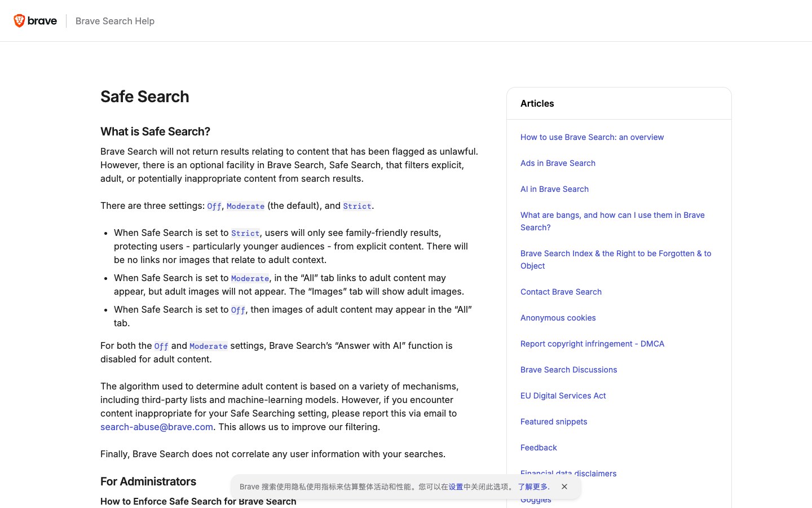Click 'Finally, Brave Search does not correlate' sentence

coord(273,454)
